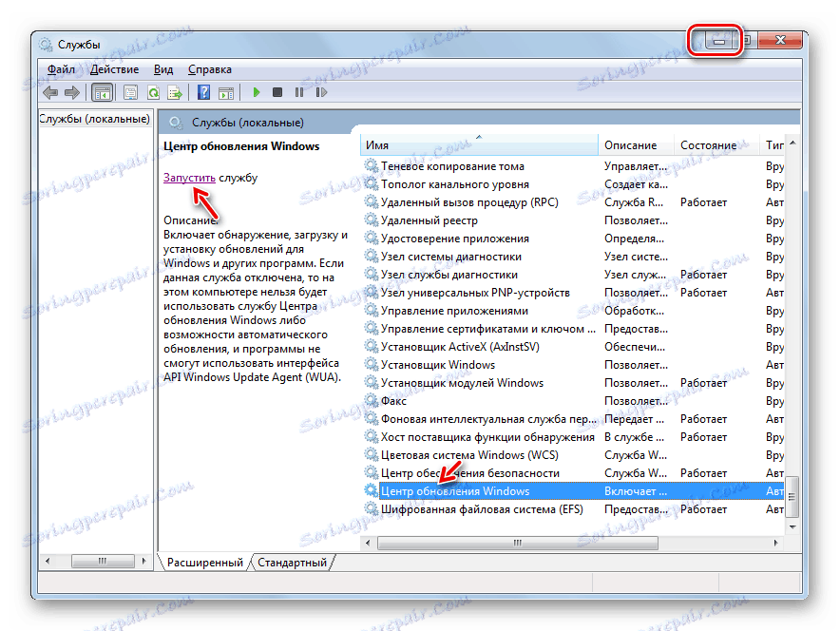
Task: Click the services list vertical scrollbar down arrow
Action: click(792, 526)
